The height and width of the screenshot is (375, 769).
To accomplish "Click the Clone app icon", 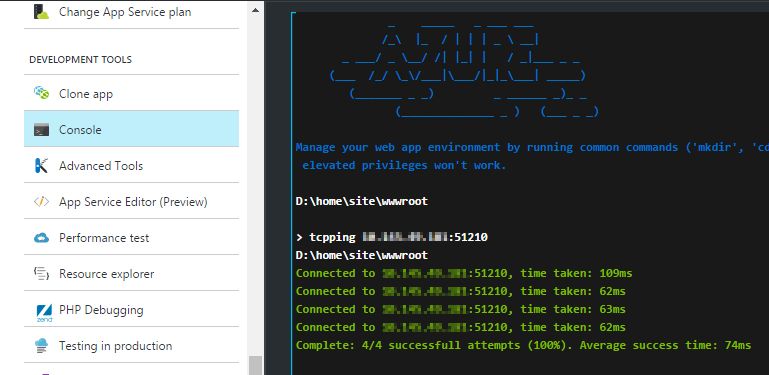I will tap(42, 93).
